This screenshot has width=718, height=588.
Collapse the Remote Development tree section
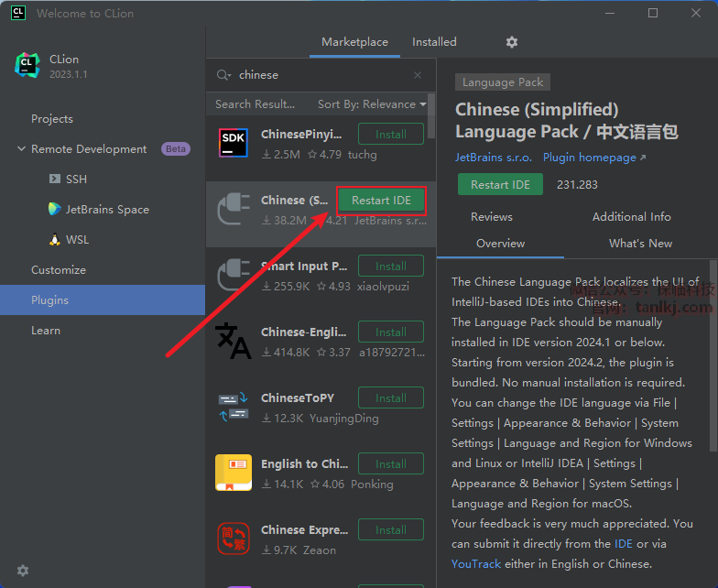coord(21,149)
